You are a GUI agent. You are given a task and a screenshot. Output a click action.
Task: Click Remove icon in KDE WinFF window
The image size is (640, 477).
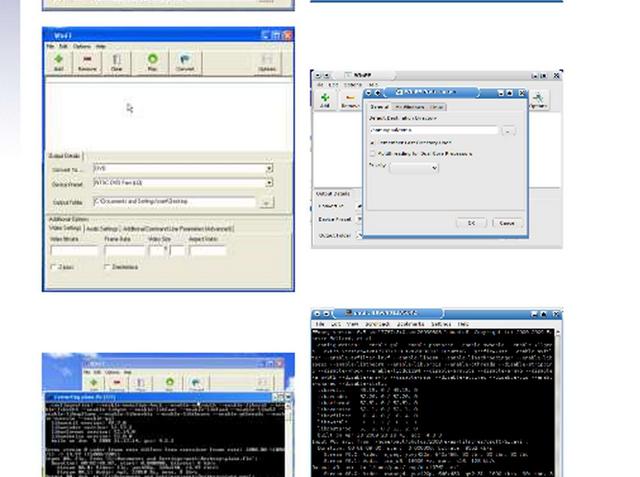[x=350, y=101]
